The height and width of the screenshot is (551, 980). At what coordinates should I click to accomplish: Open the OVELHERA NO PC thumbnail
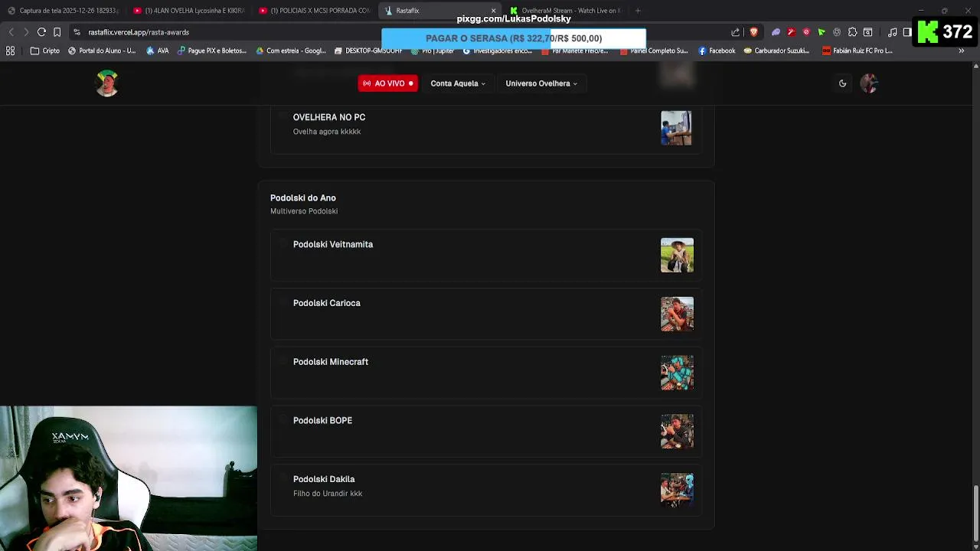[676, 128]
